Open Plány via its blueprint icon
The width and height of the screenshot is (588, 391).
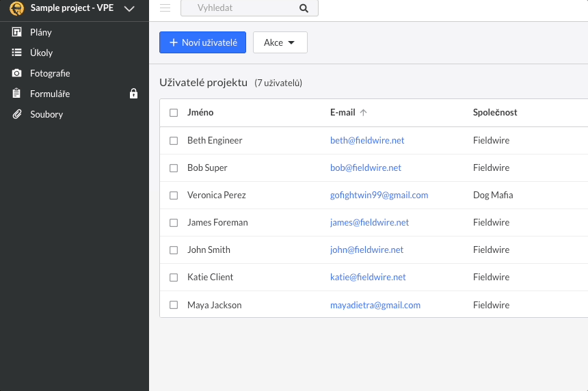point(17,32)
